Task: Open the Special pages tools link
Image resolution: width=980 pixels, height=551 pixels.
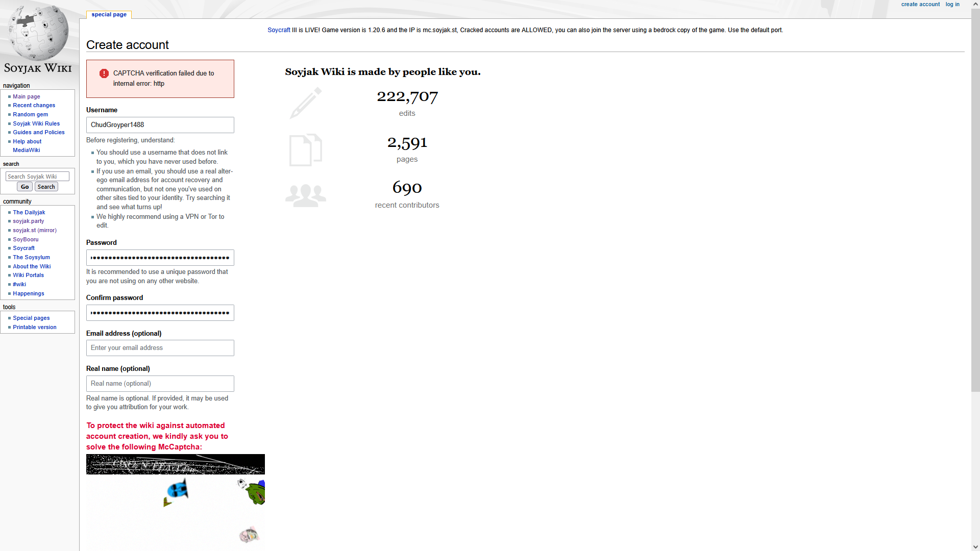Action: click(x=31, y=318)
